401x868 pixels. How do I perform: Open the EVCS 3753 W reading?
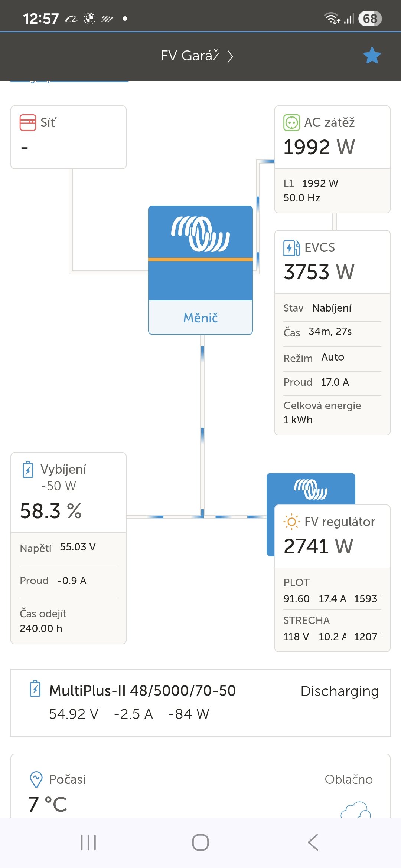coord(319,272)
